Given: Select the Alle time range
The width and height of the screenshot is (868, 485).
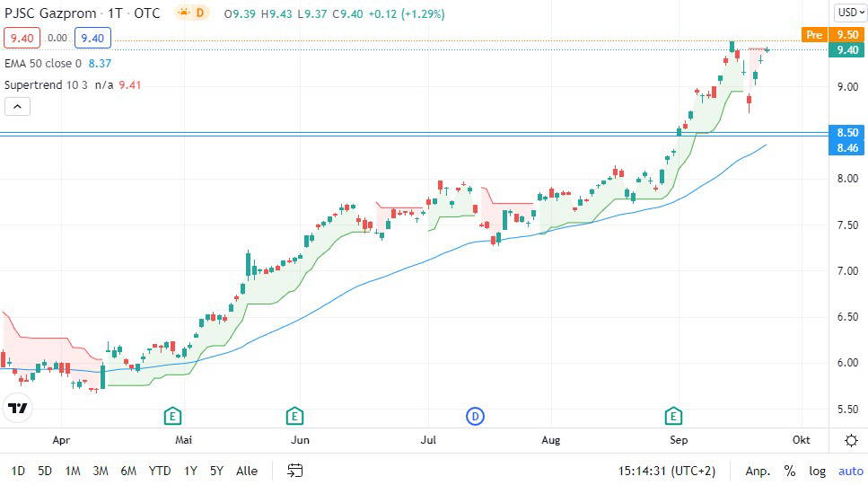Looking at the screenshot, I should click(247, 472).
